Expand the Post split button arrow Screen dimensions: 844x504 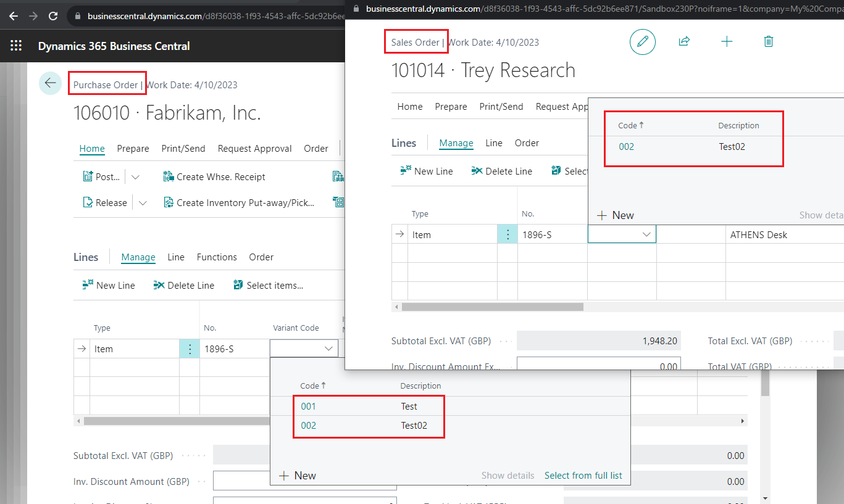(x=136, y=177)
